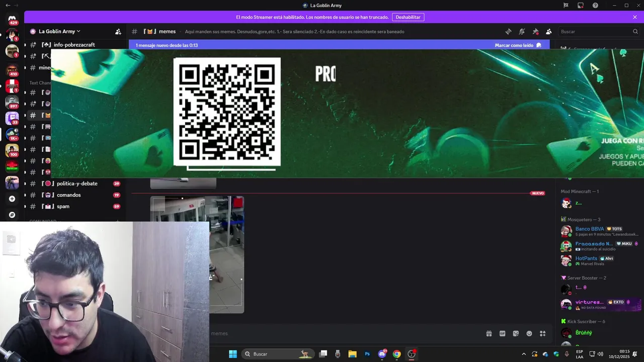This screenshot has width=644, height=362.
Task: Click the ESP LAA language indicator
Action: coord(580,354)
